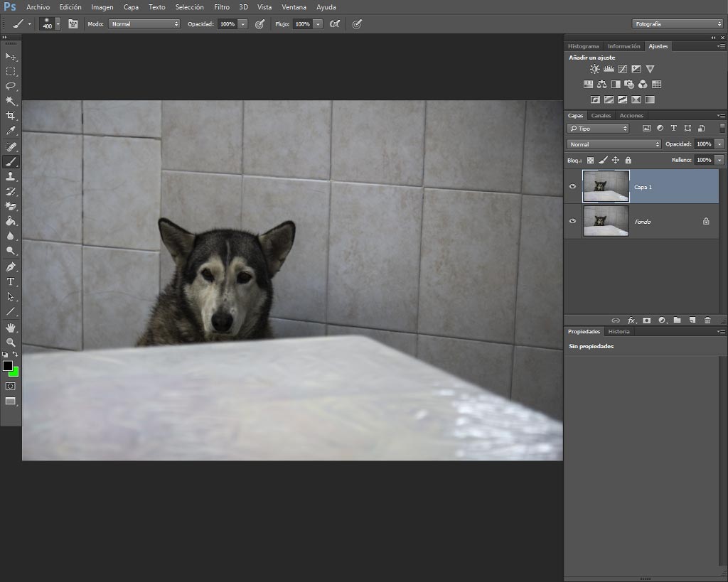Viewport: 728px width, 582px height.
Task: Hide the Capa 1 layer
Action: (x=572, y=187)
